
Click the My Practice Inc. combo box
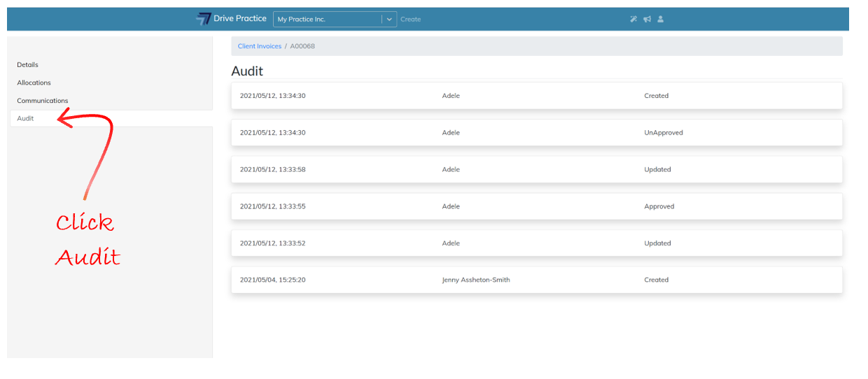coord(327,20)
